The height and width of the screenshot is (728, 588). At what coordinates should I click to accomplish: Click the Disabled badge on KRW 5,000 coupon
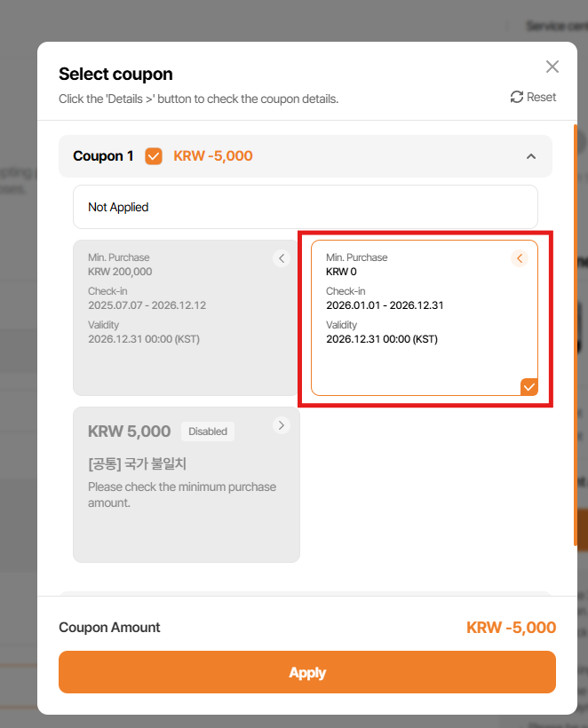tap(208, 431)
